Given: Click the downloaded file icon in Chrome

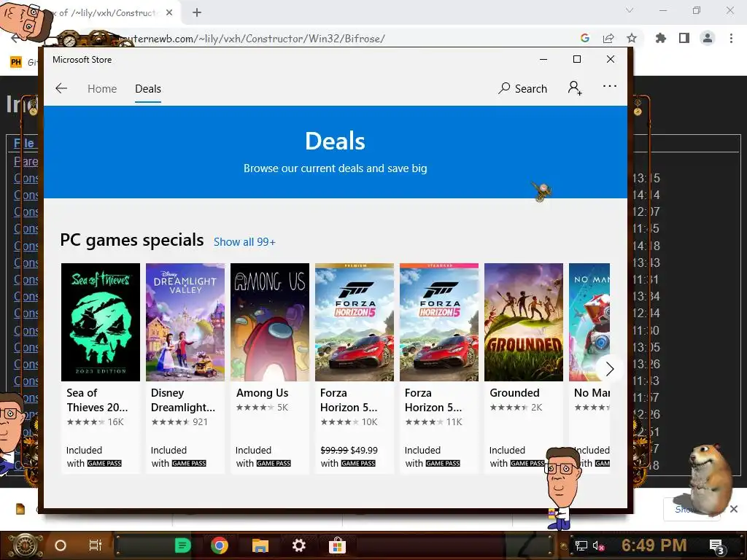Looking at the screenshot, I should pos(20,509).
